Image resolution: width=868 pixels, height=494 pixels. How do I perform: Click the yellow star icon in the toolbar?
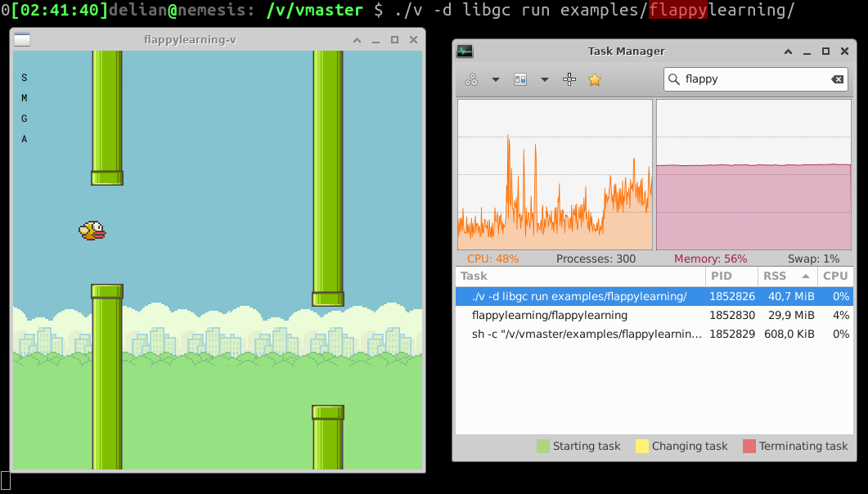595,79
